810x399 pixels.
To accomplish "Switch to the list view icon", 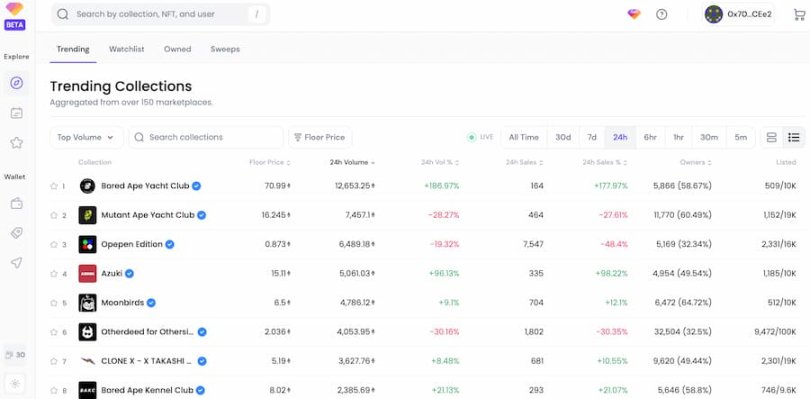I will tap(794, 137).
